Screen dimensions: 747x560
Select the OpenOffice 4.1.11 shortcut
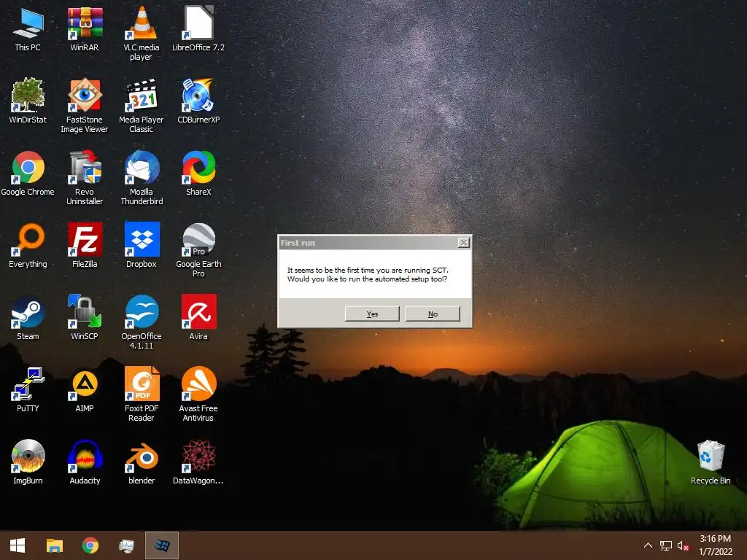point(142,323)
